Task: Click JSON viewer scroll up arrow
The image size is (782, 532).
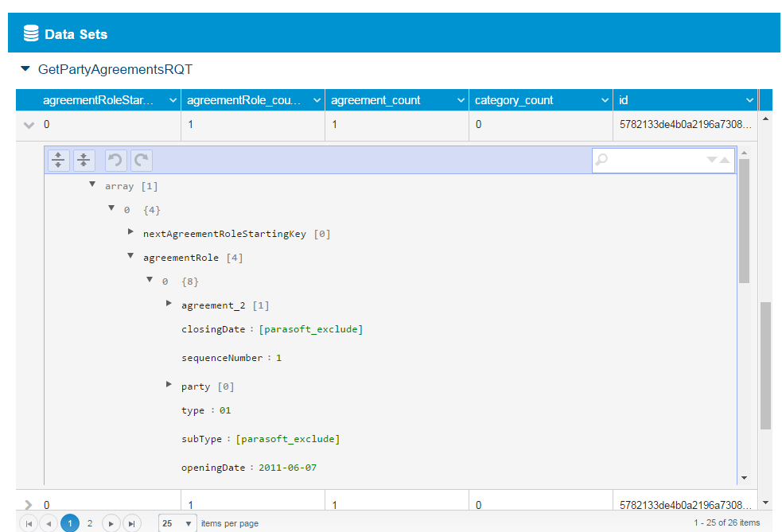Action: coord(744,153)
